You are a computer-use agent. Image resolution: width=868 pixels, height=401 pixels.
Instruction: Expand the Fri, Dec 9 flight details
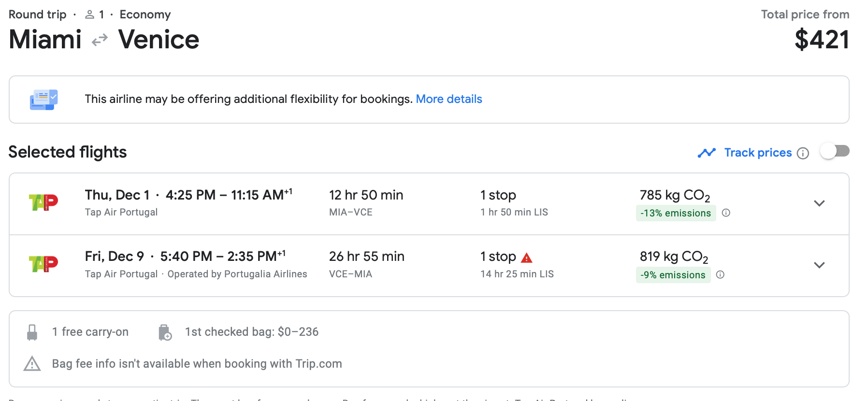(819, 265)
